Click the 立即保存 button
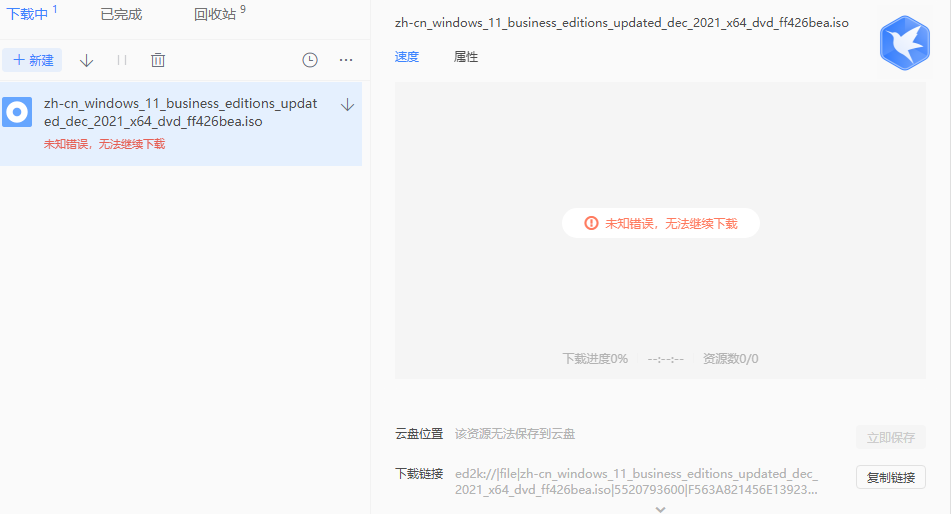The image size is (951, 514). click(891, 438)
